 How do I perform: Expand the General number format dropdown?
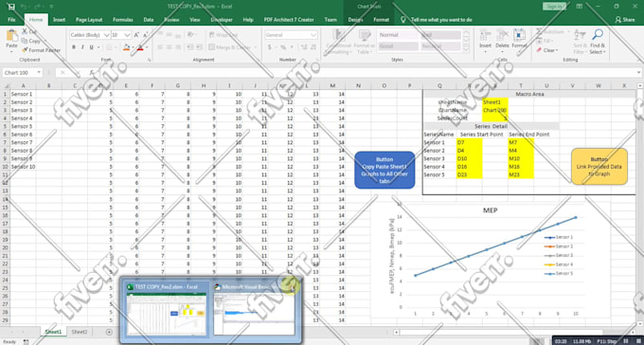coord(313,35)
